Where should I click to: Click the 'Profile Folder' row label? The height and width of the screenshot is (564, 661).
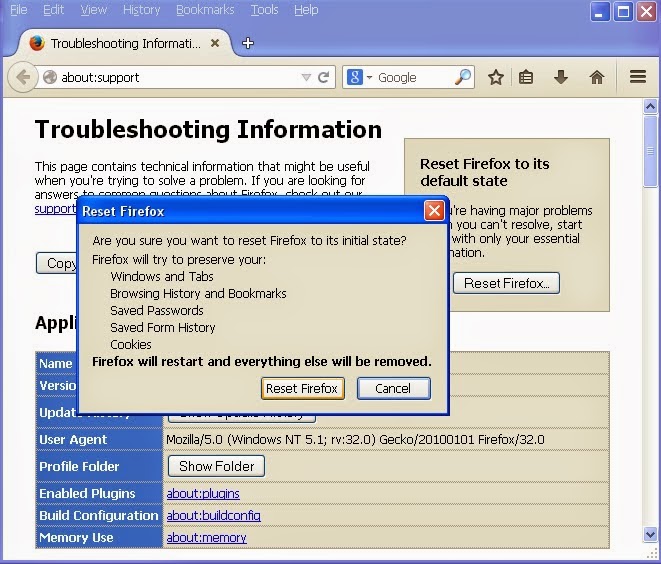point(79,466)
